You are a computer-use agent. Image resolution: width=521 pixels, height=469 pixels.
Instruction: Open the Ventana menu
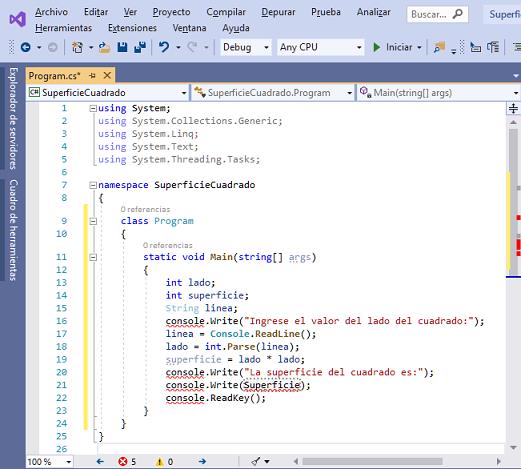(189, 28)
